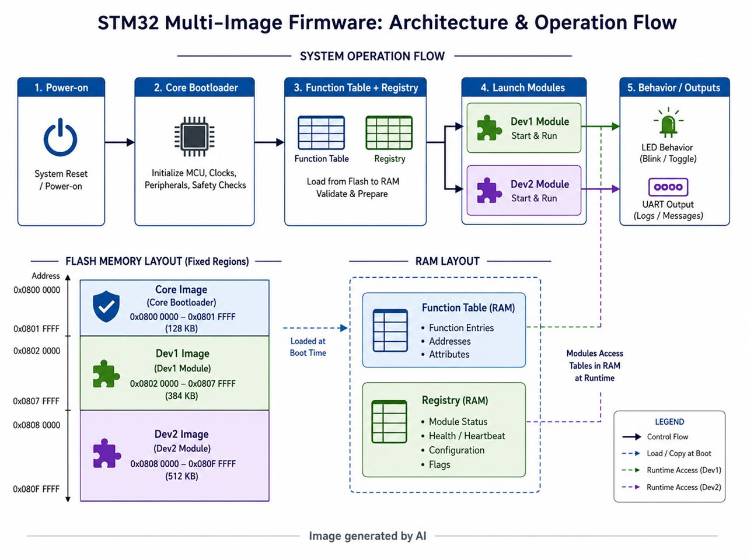
Task: Click the '(512 KB)' size in Dev2 Image
Action: tap(181, 476)
